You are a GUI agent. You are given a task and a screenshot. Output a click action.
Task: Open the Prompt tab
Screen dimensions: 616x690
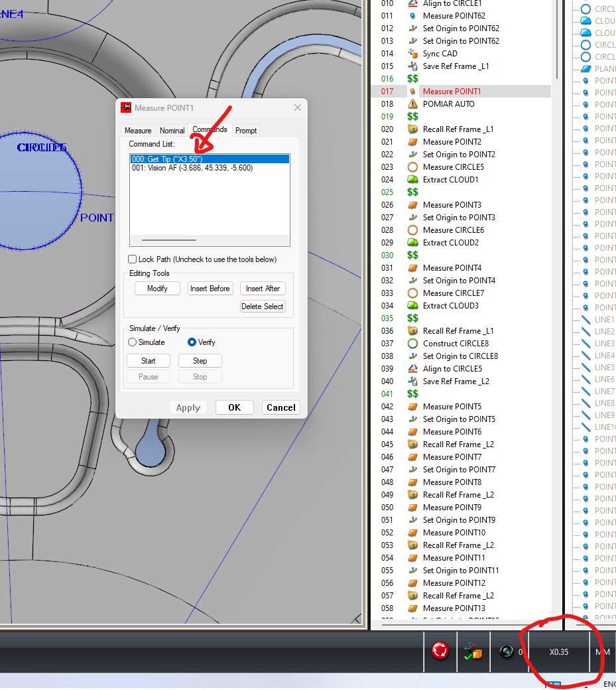point(246,131)
